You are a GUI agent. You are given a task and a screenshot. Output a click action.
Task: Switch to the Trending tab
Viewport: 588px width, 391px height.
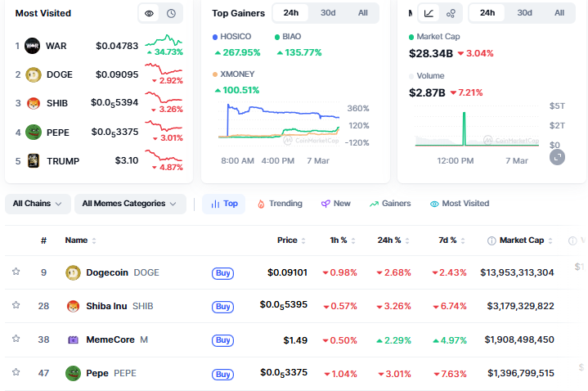[280, 204]
